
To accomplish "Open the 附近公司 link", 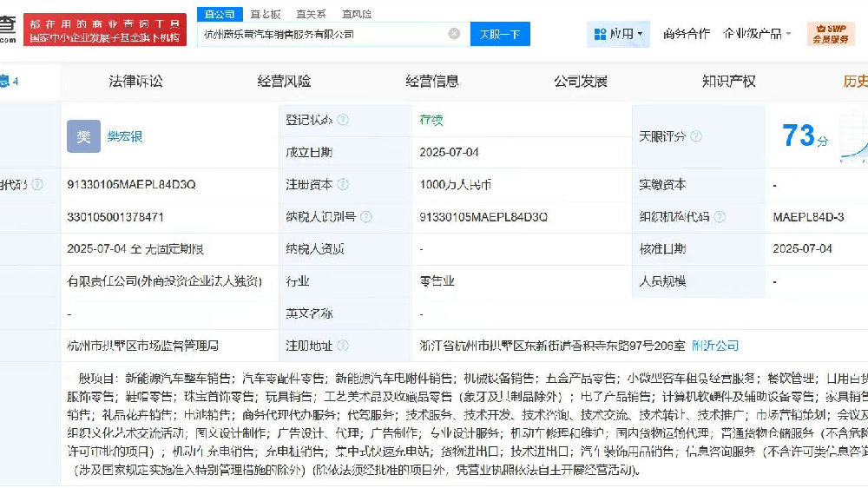I will point(715,346).
